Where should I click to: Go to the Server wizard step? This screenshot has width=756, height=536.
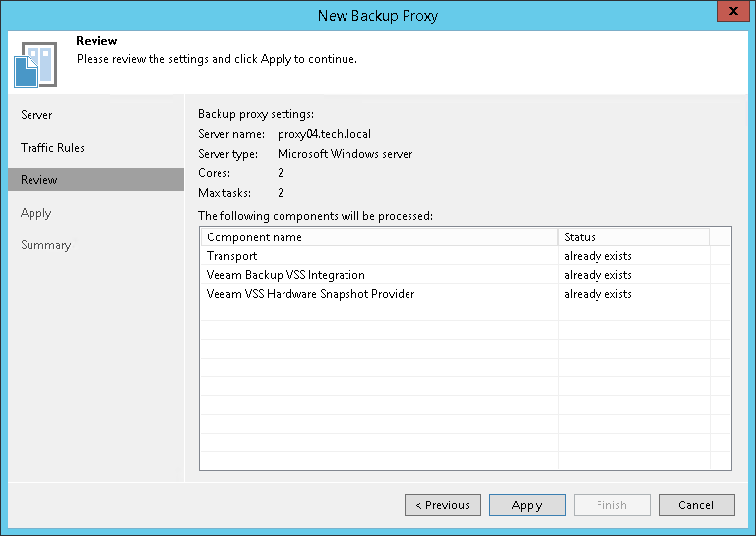[36, 115]
